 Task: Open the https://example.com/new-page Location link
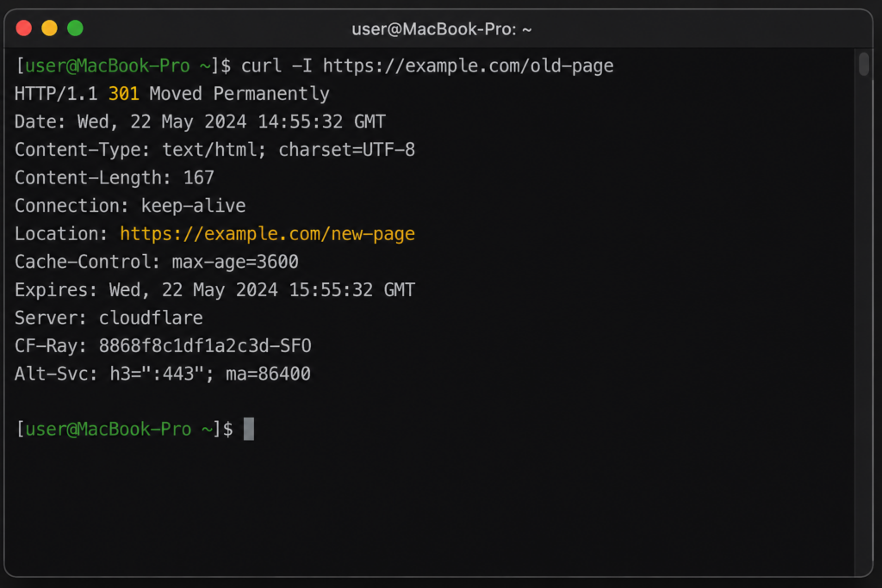(268, 234)
